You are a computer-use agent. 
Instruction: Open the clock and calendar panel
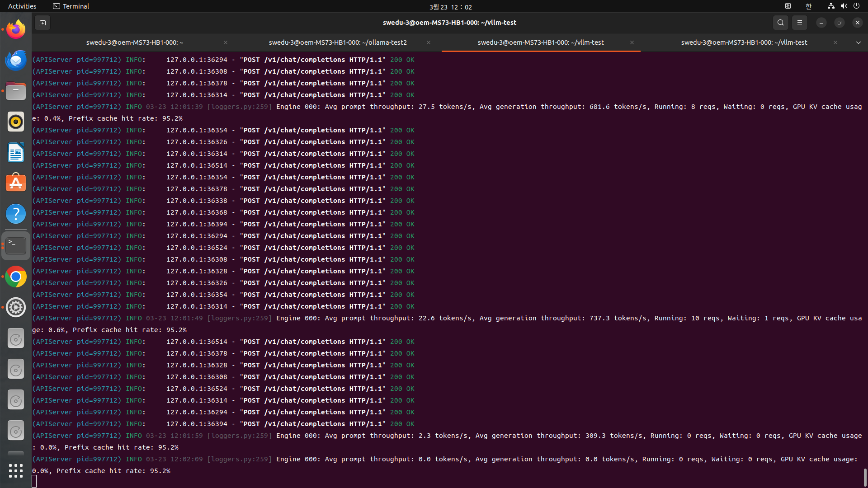[x=451, y=7]
